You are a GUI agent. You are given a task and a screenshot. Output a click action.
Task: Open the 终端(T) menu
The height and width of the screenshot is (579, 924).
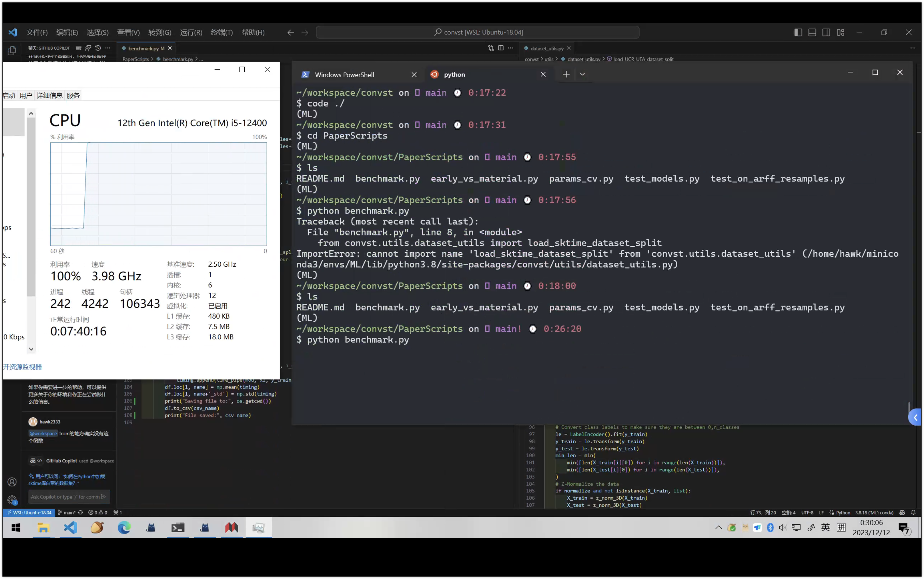(222, 33)
